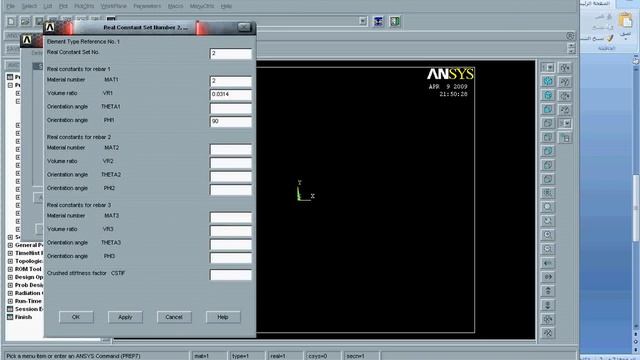This screenshot has width=640, height=360.
Task: Expand the General Postproc tree node
Action: [10, 245]
